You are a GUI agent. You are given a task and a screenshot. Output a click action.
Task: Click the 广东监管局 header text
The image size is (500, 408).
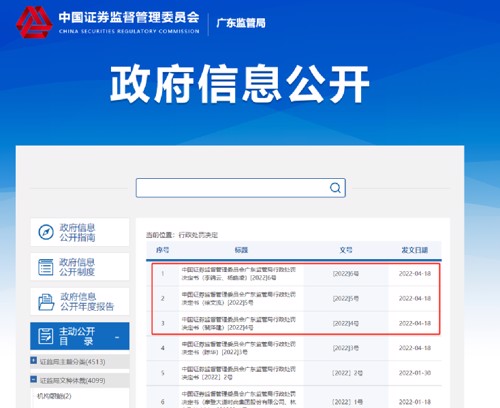tap(241, 23)
